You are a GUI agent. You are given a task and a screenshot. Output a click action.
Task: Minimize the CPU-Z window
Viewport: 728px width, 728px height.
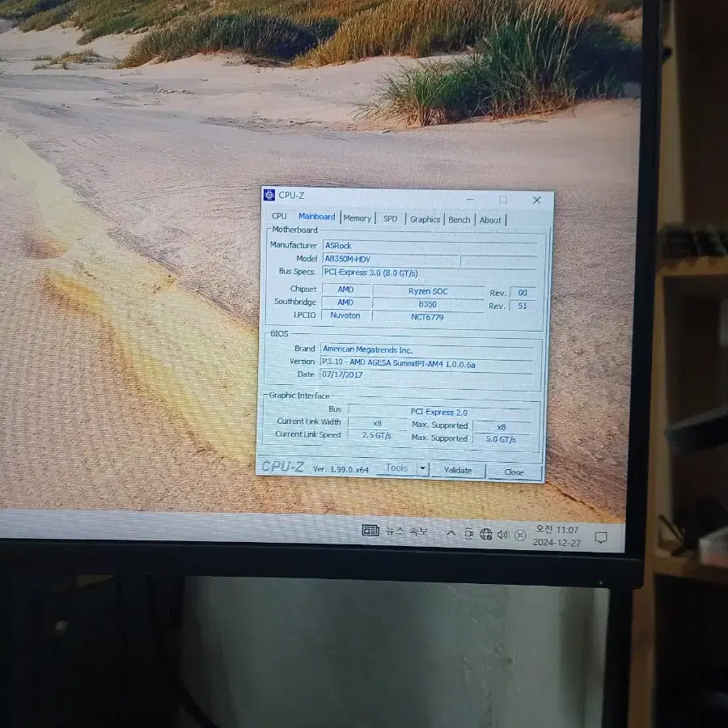[470, 199]
